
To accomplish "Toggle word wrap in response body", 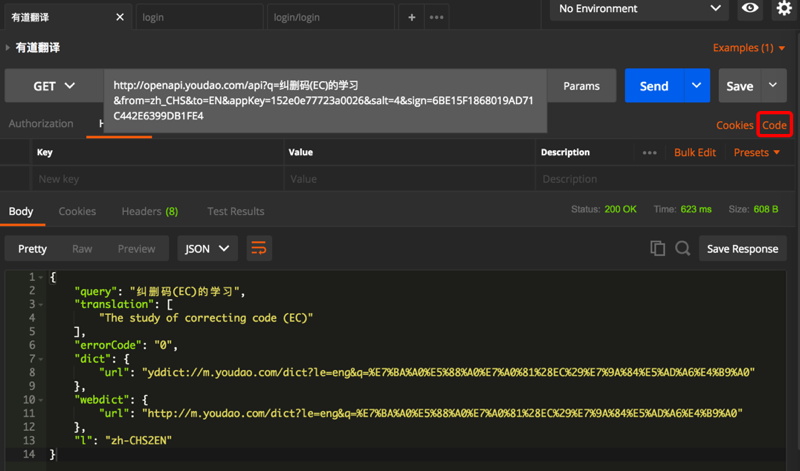I will coord(259,249).
